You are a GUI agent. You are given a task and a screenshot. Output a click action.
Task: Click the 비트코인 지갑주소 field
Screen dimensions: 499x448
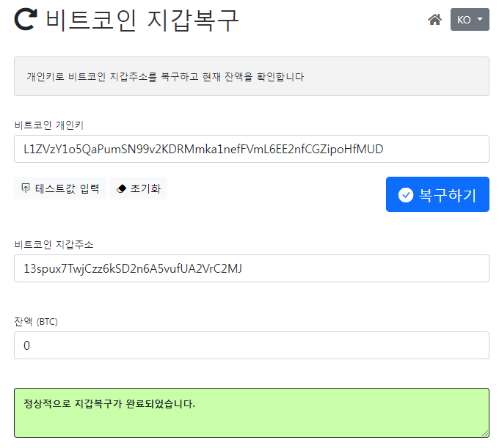252,268
